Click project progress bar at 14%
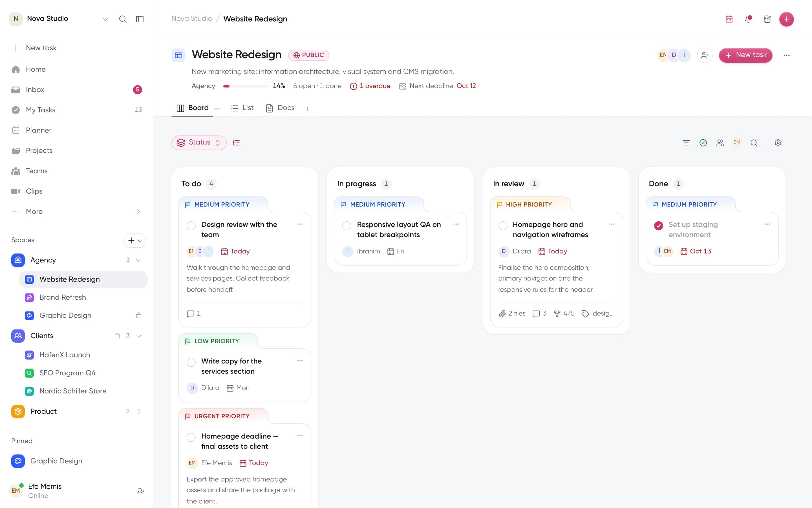Viewport: 812px width, 508px height. (x=245, y=86)
